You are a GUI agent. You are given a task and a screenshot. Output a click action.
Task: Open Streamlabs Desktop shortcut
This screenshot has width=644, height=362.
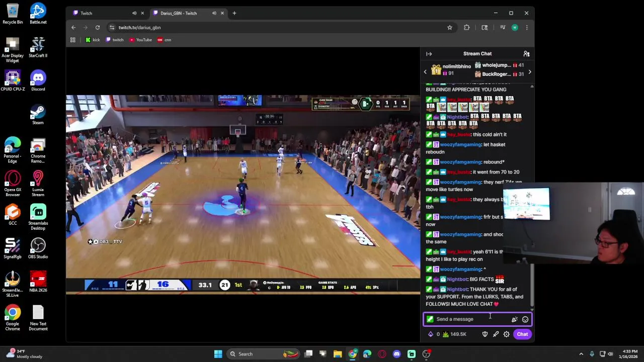pos(38,217)
